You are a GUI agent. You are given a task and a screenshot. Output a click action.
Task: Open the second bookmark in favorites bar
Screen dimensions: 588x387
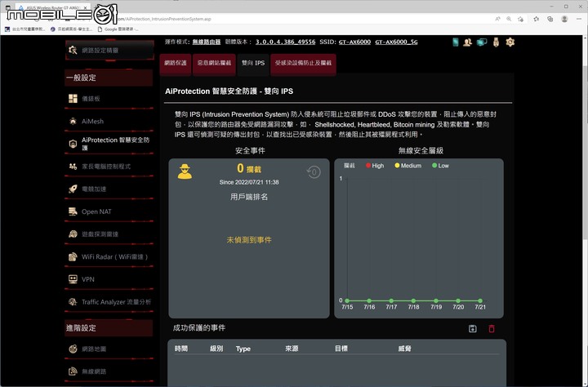[71, 29]
